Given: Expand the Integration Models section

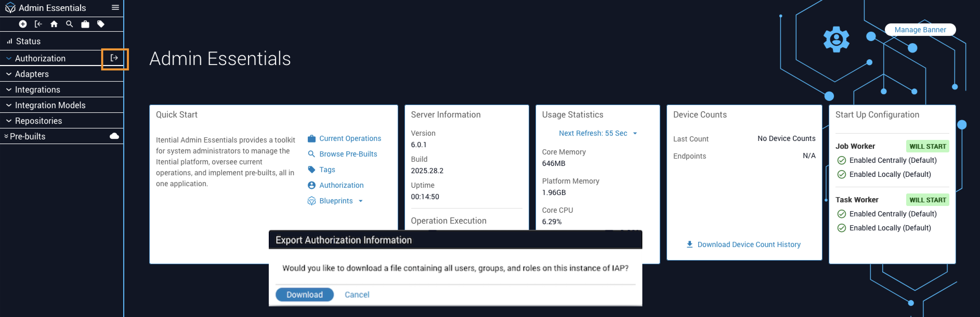Looking at the screenshot, I should (50, 105).
